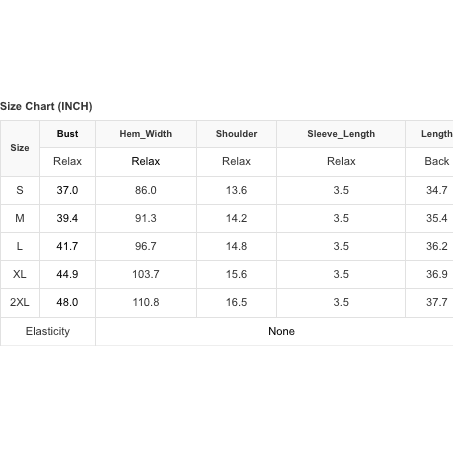This screenshot has height=453, width=453.
Task: Click the XL size row label
Action: click(x=20, y=274)
